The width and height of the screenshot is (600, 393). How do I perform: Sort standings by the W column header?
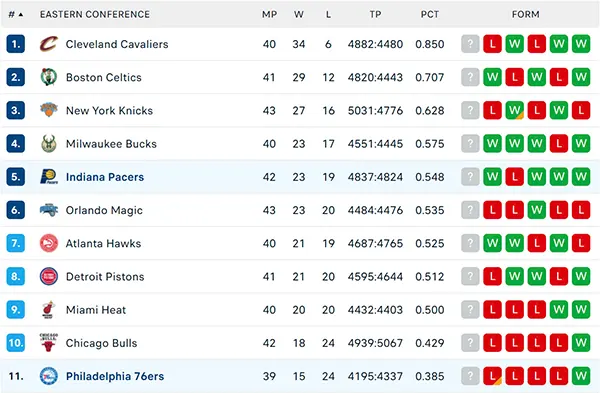pos(298,15)
